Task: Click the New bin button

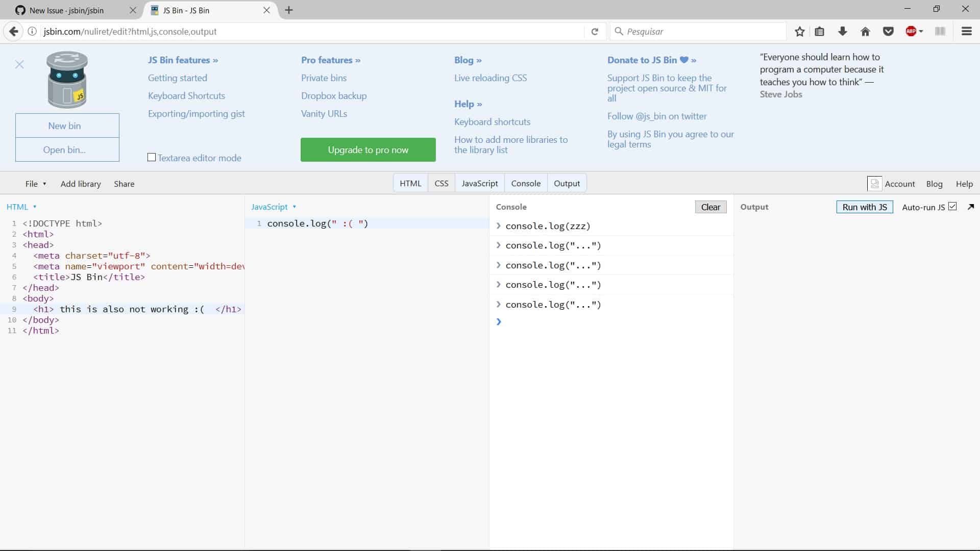Action: (x=67, y=126)
